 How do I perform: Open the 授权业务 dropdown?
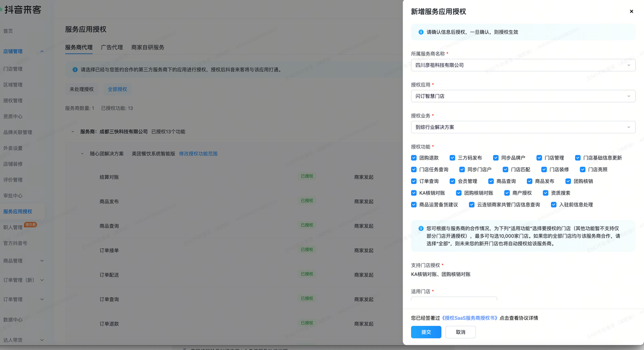click(523, 127)
